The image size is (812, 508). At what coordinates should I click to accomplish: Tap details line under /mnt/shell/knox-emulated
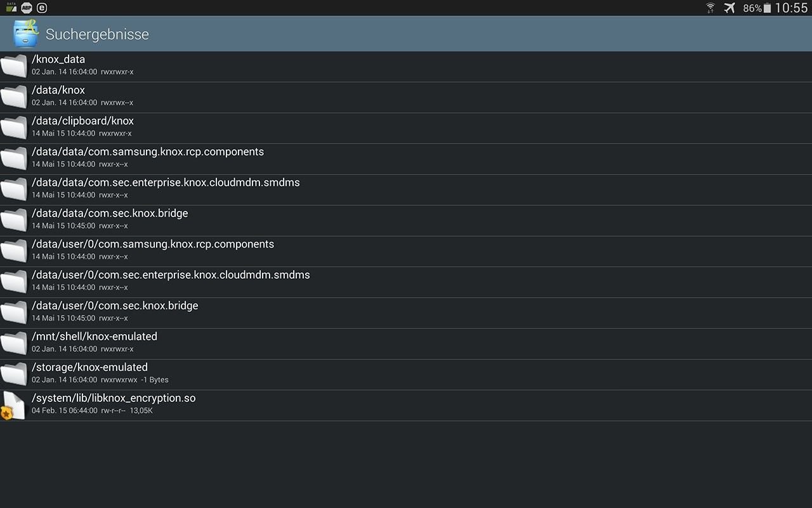[82, 349]
